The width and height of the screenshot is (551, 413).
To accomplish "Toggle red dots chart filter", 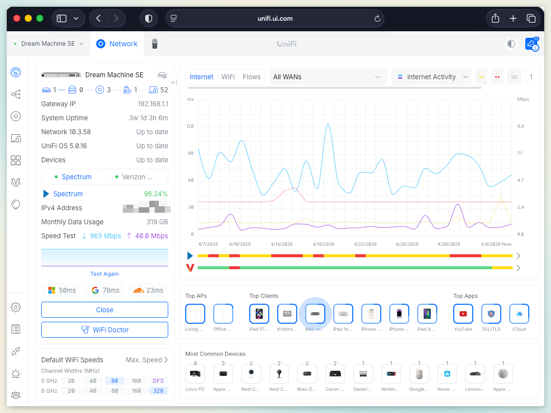I will [497, 77].
